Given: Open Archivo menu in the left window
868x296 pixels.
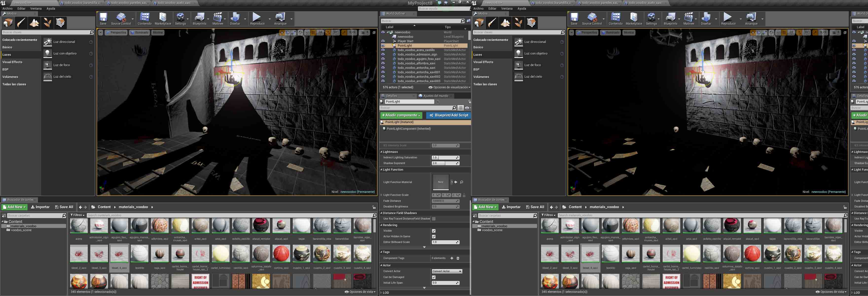Looking at the screenshot, I should tap(7, 9).
